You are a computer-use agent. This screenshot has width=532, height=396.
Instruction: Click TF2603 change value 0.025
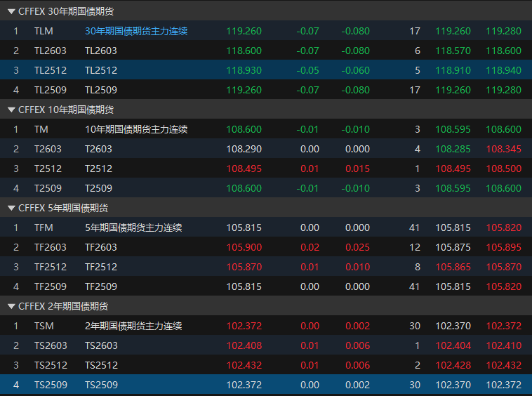click(x=357, y=247)
